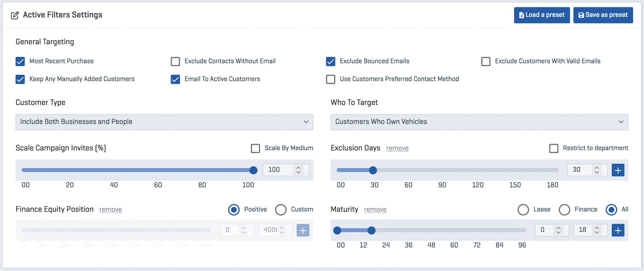Open the Who To Target dropdown
The width and height of the screenshot is (644, 271).
point(479,122)
